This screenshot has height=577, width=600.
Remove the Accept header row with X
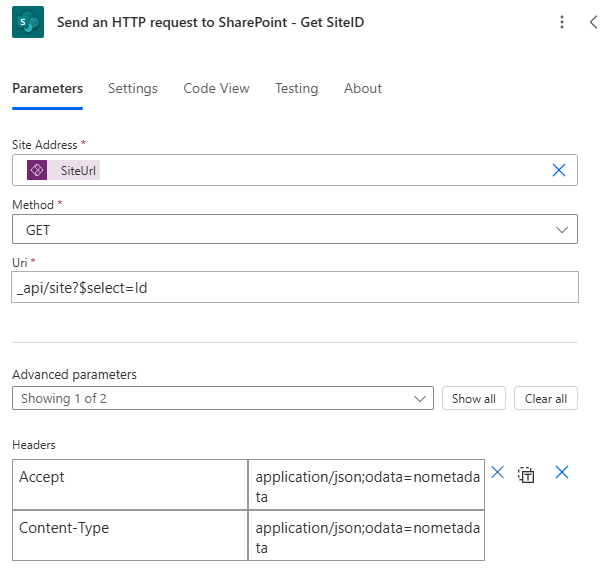[x=497, y=472]
